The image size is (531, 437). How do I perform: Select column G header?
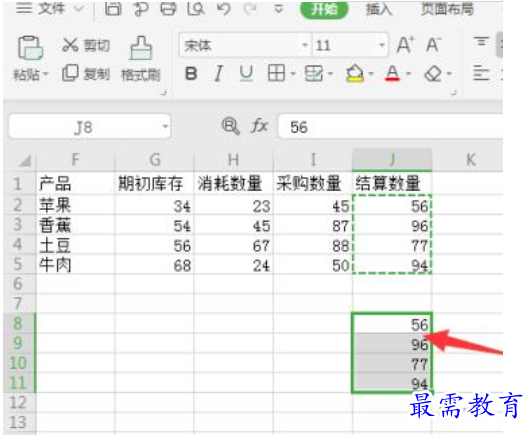click(154, 160)
